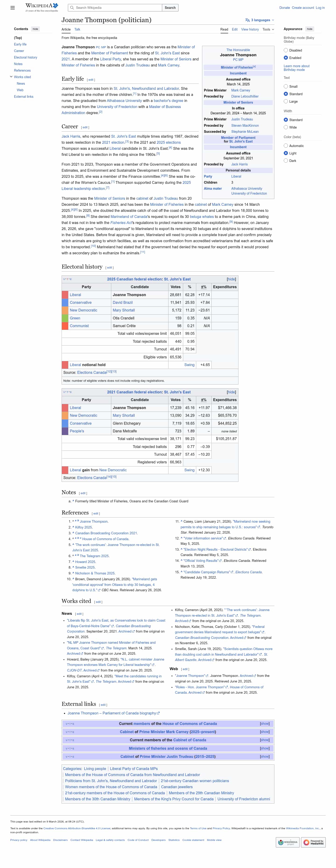Click the Wikimedia project badge in footer
Viewport: 336px width, 868px height.
coord(287,842)
